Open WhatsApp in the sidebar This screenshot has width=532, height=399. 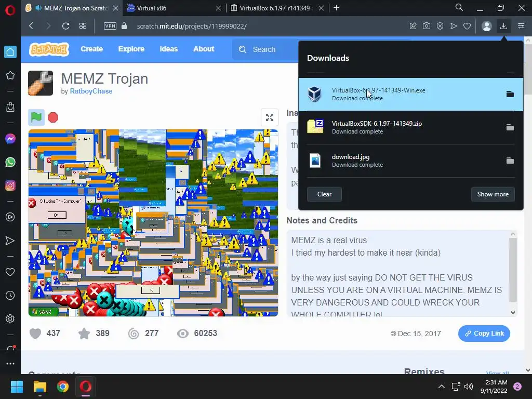[x=10, y=162]
